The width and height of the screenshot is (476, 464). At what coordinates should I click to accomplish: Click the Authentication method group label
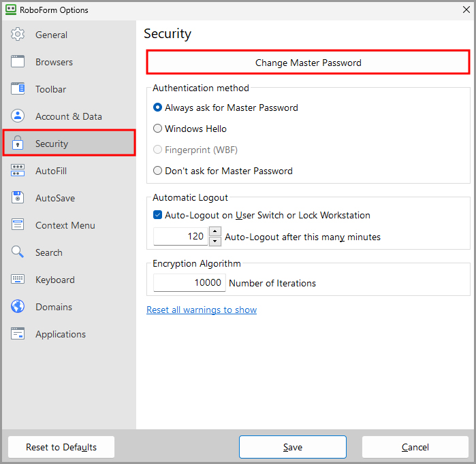[201, 88]
